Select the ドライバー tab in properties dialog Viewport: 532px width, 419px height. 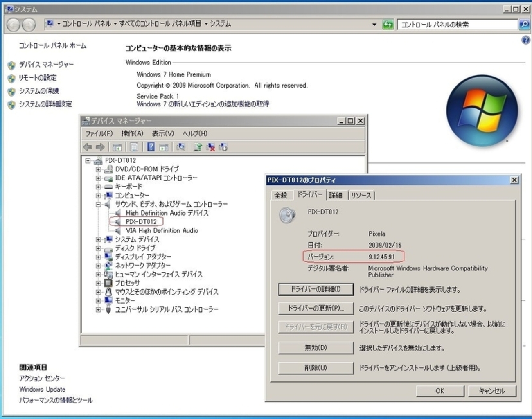[310, 194]
